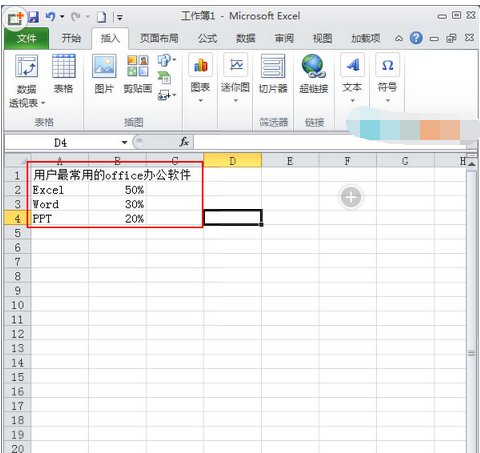The image size is (480, 453).
Task: Open Excel Help question mark icon
Action: 416,38
